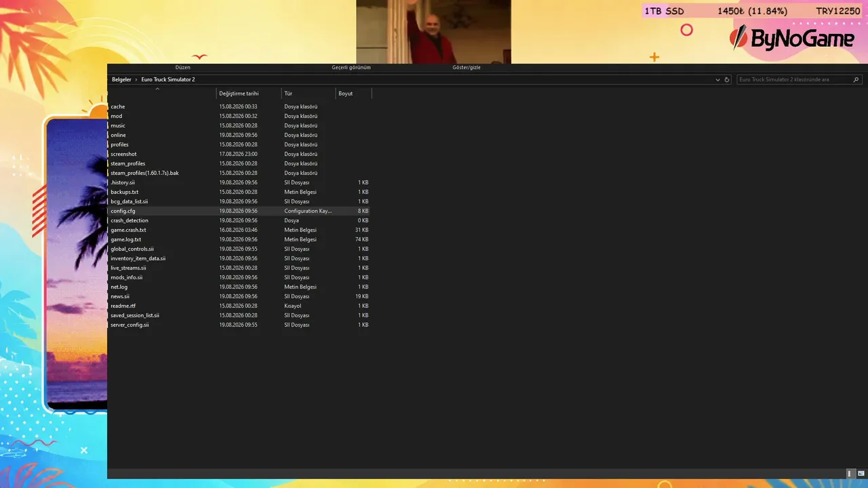
Task: Select Euro Truck Simulator 2 breadcrumb
Action: tap(168, 79)
